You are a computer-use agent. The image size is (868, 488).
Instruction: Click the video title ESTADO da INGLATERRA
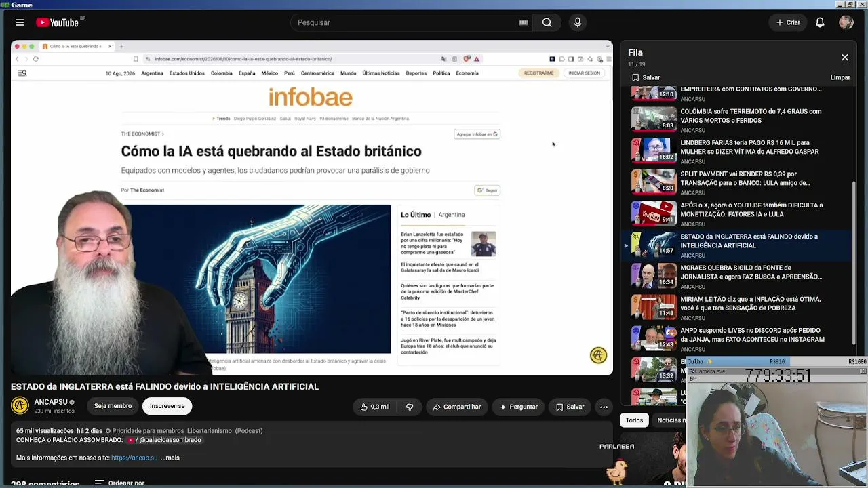(165, 387)
